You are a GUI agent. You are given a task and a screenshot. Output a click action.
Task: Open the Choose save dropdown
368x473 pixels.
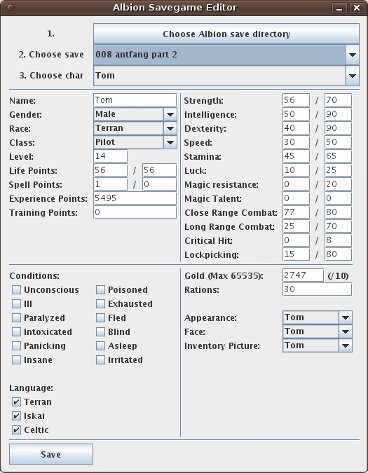226,54
